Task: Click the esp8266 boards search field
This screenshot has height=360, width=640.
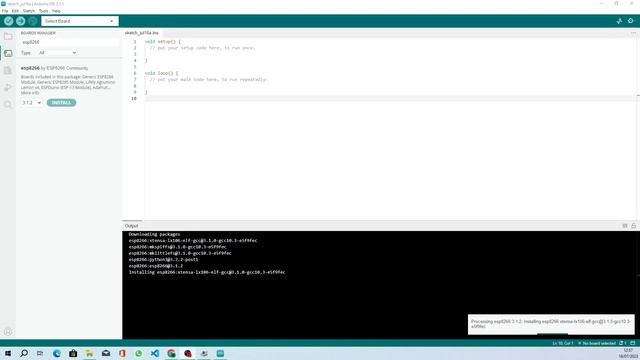Action: click(69, 42)
